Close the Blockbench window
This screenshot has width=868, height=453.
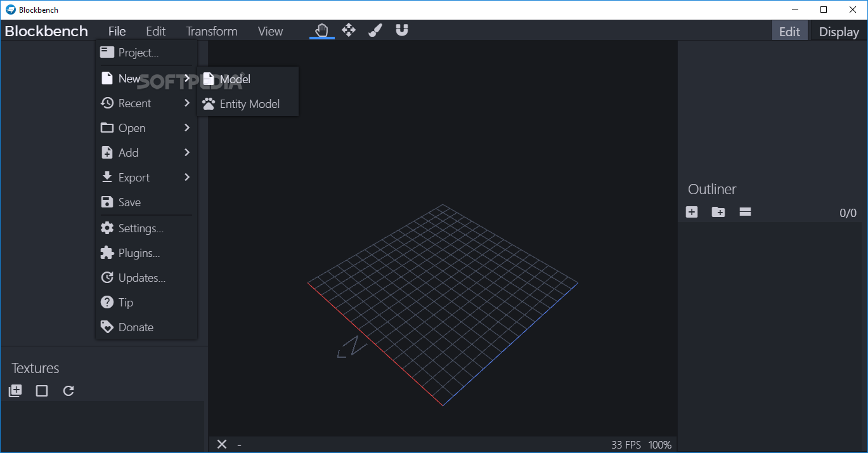click(x=853, y=10)
